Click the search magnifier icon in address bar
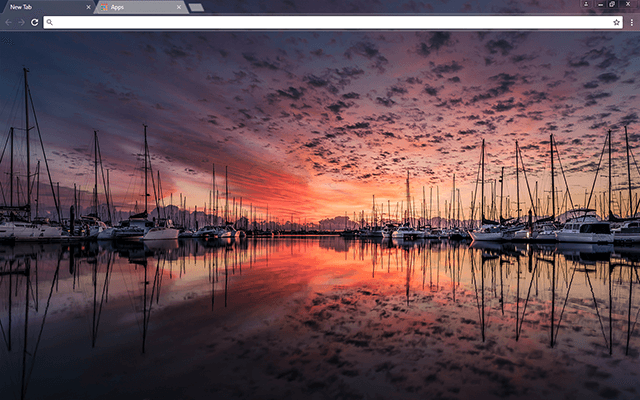Image resolution: width=640 pixels, height=400 pixels. (50, 21)
